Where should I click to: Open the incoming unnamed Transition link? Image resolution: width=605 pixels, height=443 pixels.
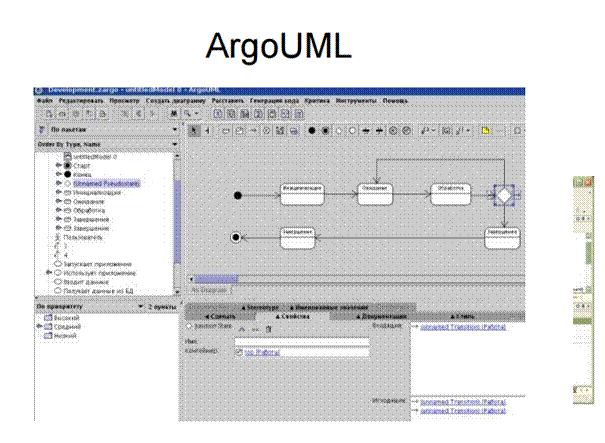(x=463, y=327)
